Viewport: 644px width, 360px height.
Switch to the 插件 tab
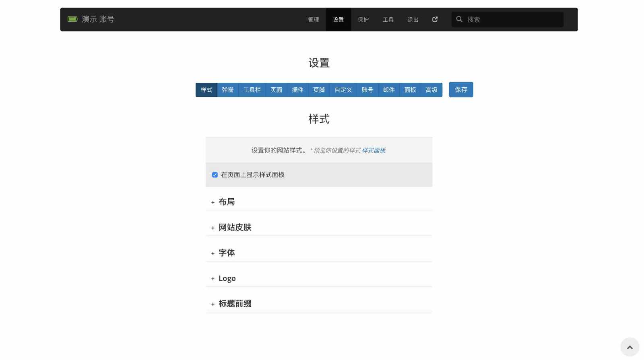[x=297, y=90]
